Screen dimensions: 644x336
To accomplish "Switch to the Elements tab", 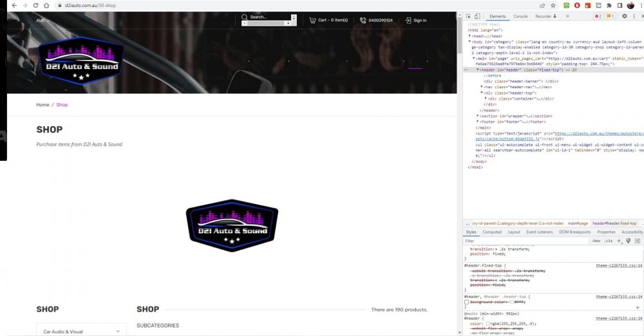I will point(497,17).
